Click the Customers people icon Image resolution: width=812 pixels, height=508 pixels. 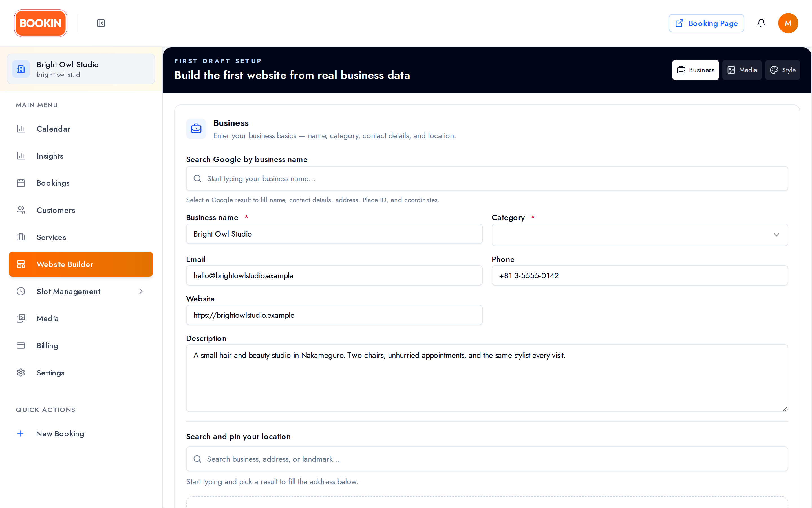click(21, 210)
